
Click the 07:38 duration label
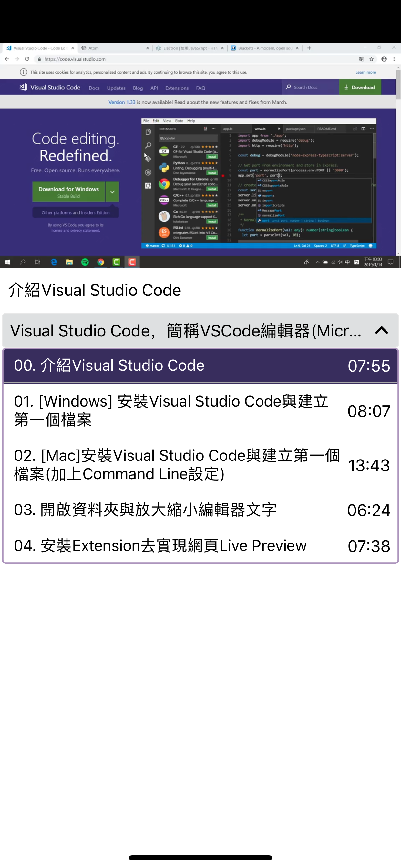coord(369,546)
